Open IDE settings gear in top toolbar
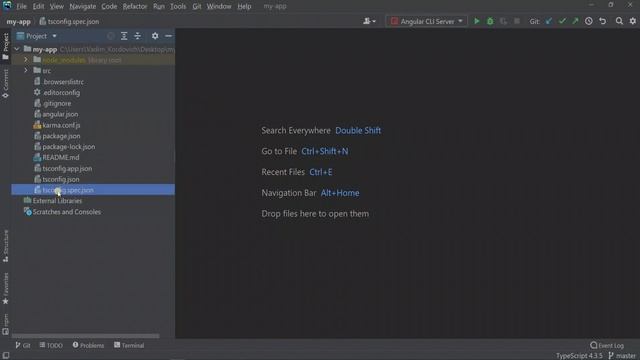The height and width of the screenshot is (360, 640). 633,21
